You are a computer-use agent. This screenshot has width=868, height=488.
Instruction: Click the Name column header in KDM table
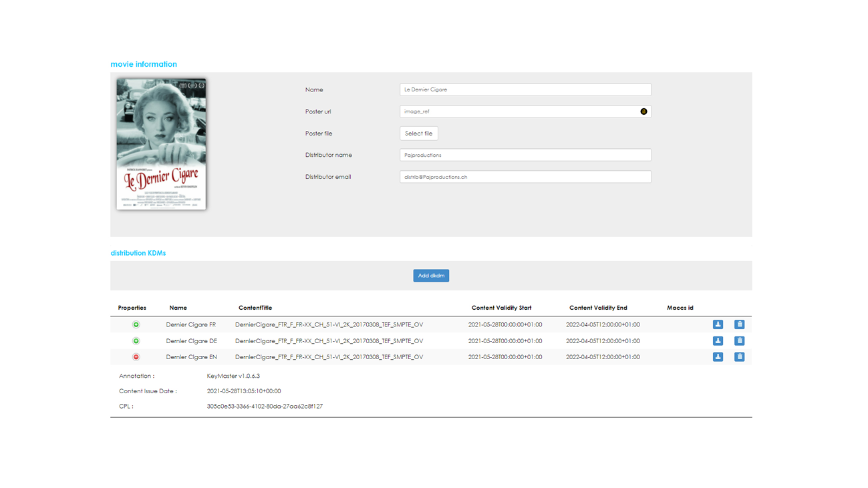(178, 308)
